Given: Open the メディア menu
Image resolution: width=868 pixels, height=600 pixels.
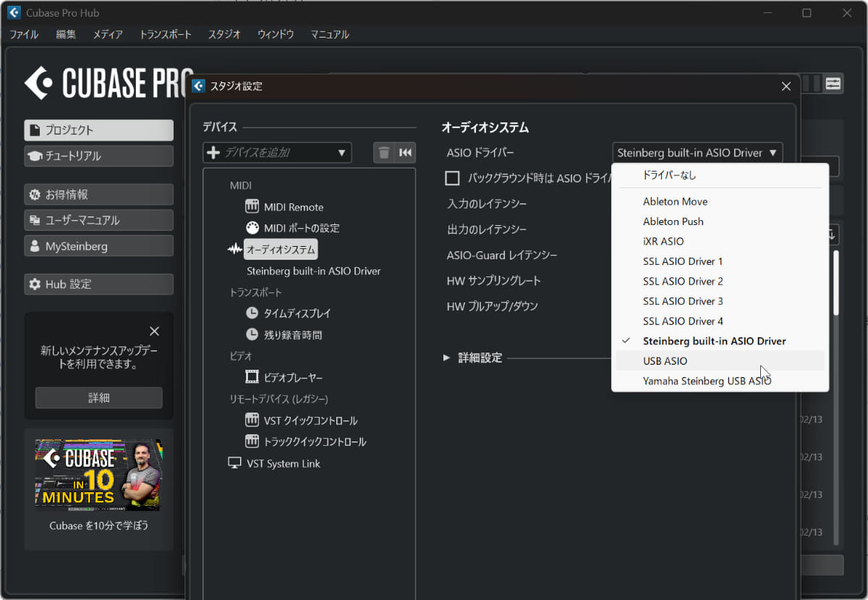Looking at the screenshot, I should (x=108, y=34).
